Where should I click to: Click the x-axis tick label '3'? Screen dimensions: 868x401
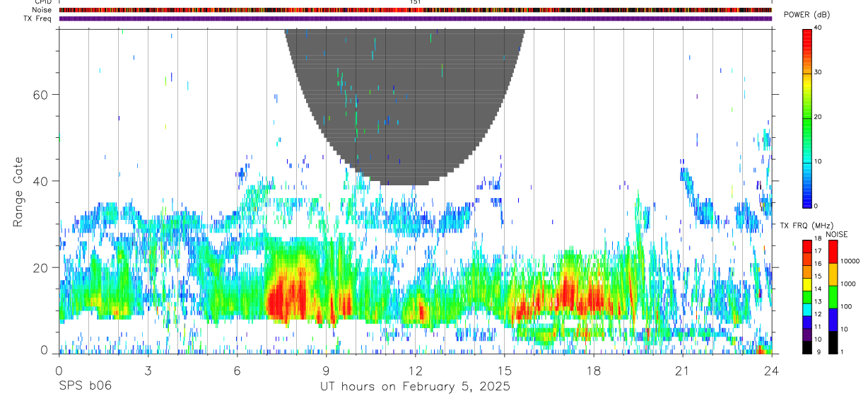[x=148, y=371]
